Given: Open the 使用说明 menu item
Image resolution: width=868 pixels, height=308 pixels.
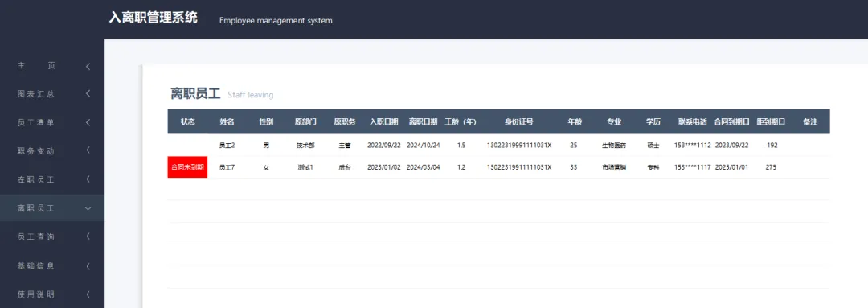Looking at the screenshot, I should [36, 294].
